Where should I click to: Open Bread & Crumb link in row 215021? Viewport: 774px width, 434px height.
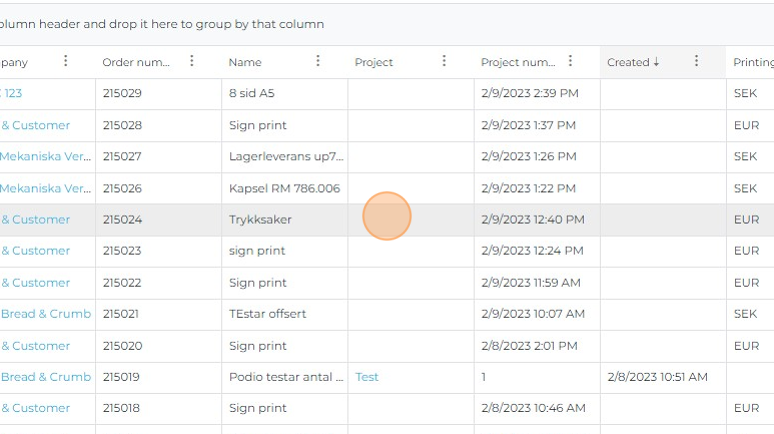(46, 314)
